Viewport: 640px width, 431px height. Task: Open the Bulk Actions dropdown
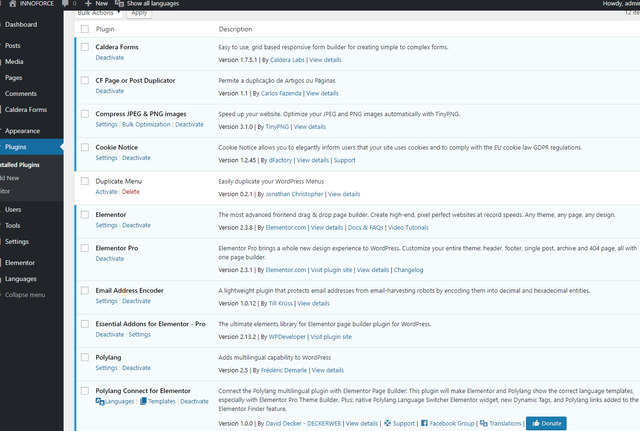99,13
